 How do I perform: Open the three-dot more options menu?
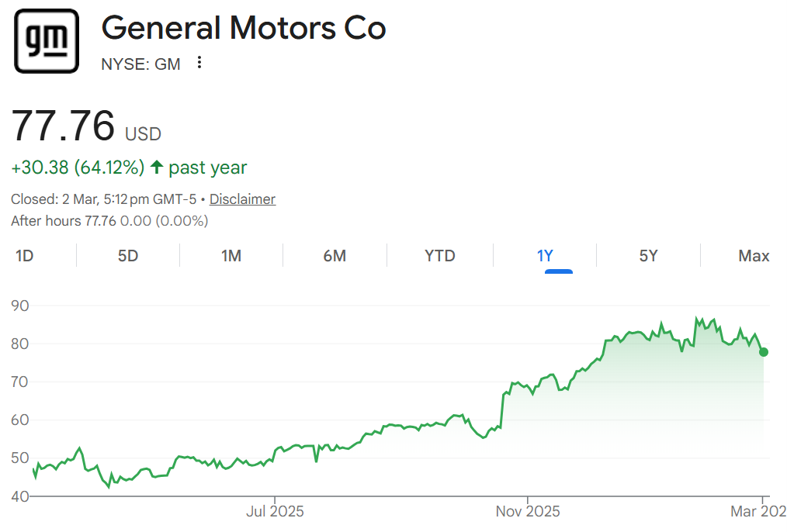[x=199, y=63]
